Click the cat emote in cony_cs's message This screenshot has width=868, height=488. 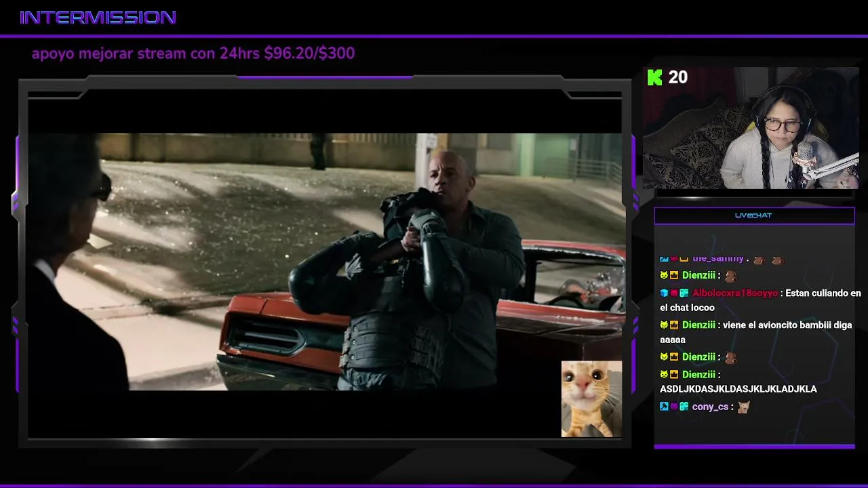coord(743,407)
